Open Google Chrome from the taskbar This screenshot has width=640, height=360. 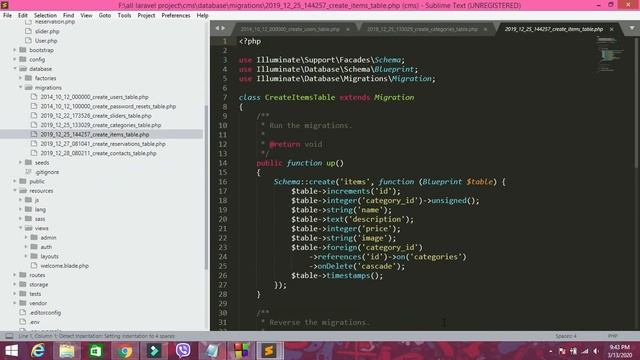point(125,351)
